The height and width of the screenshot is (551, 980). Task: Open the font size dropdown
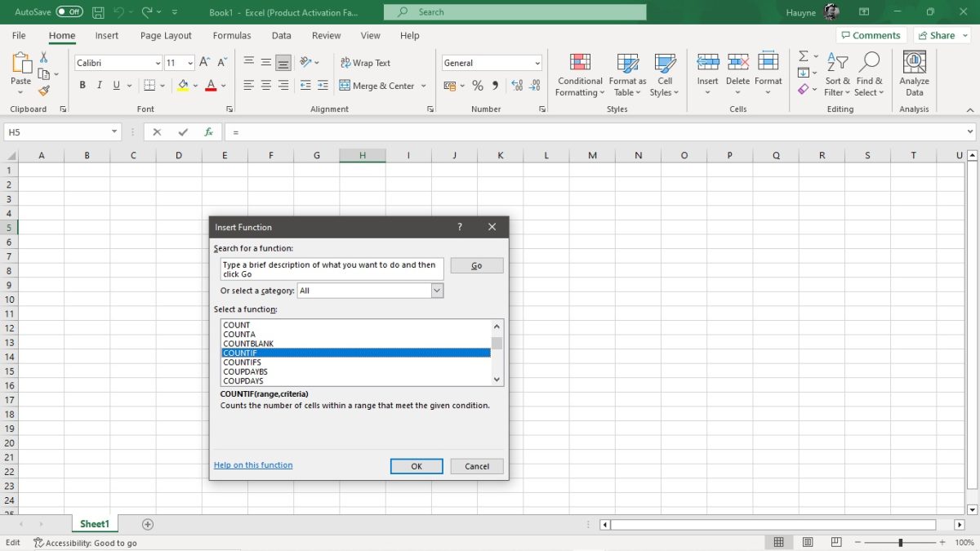coord(190,62)
